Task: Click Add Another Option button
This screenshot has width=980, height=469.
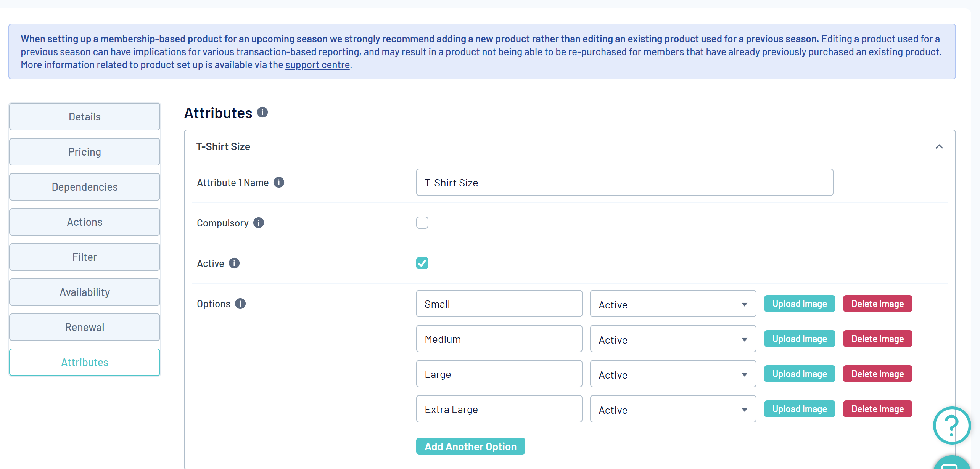Action: [470, 446]
